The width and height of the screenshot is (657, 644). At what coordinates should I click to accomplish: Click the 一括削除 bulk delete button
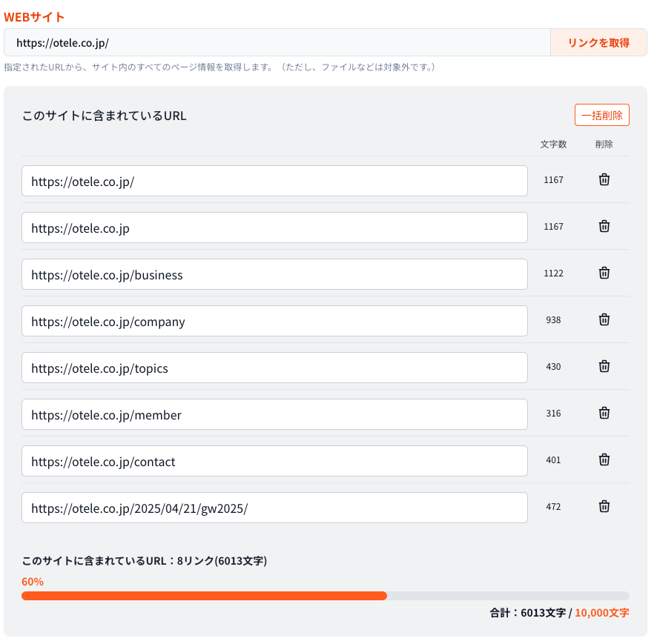point(601,116)
